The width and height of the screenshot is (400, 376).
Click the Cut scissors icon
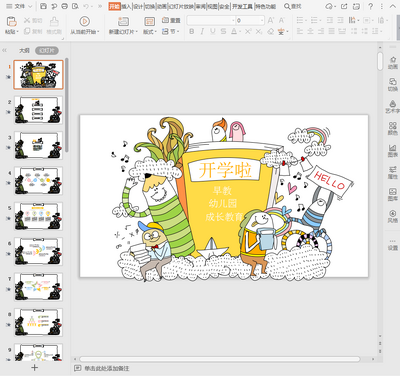pos(27,21)
